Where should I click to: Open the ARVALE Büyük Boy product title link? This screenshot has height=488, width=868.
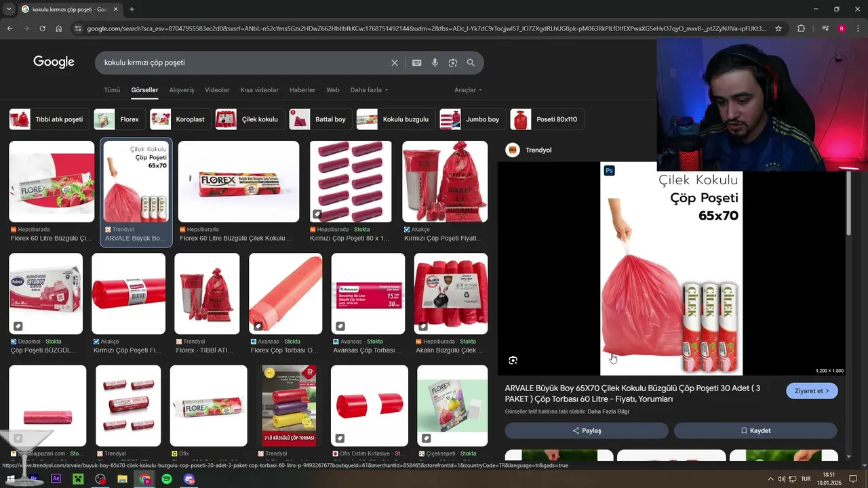point(632,394)
